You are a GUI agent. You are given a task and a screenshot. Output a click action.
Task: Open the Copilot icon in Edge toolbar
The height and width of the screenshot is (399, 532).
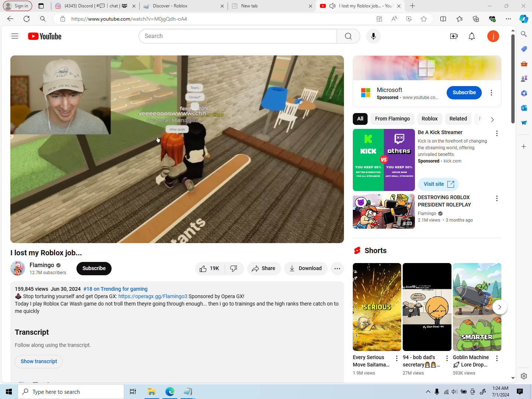tap(524, 19)
